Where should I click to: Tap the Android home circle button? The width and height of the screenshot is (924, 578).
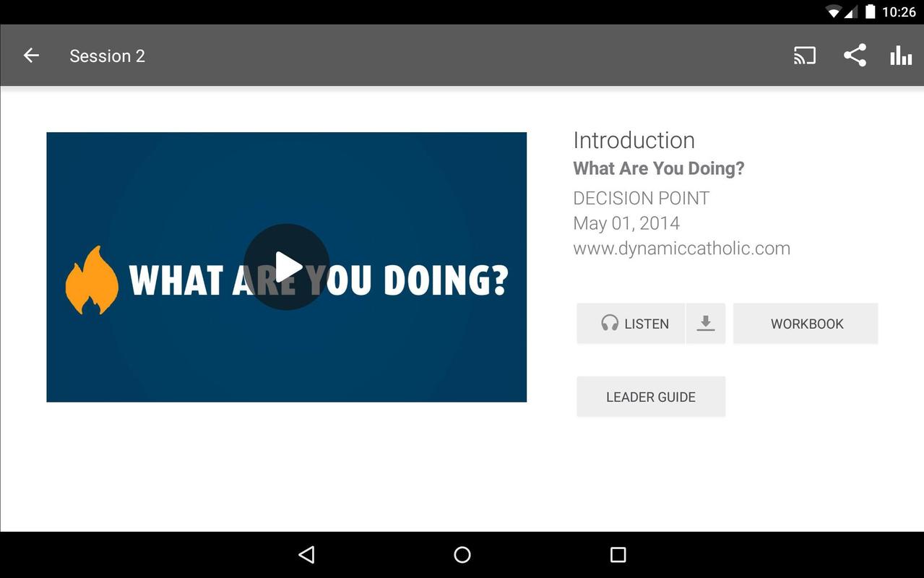click(462, 555)
